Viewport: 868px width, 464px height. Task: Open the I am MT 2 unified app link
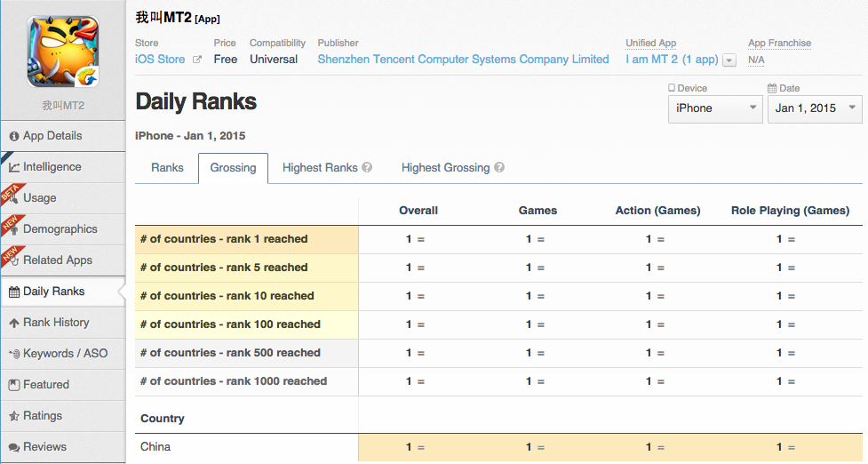(672, 60)
